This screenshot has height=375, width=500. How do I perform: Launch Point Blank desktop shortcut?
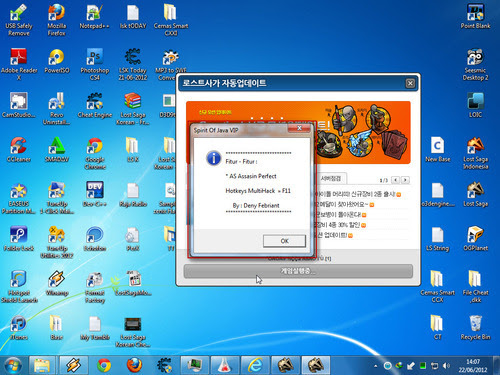475,17
